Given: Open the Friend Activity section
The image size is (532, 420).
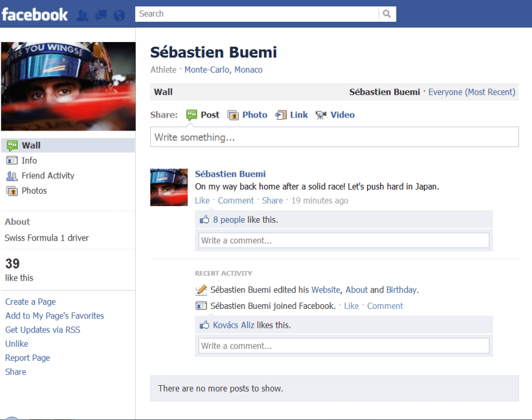Looking at the screenshot, I should (46, 175).
